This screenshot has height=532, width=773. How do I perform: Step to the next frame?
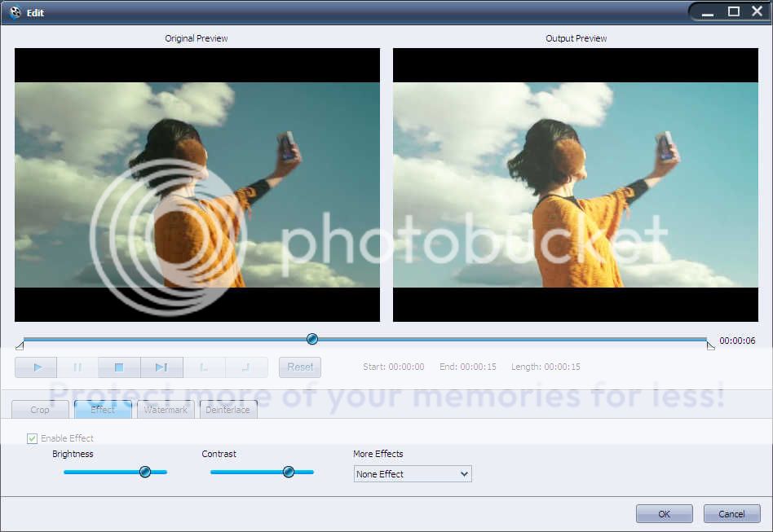click(161, 367)
